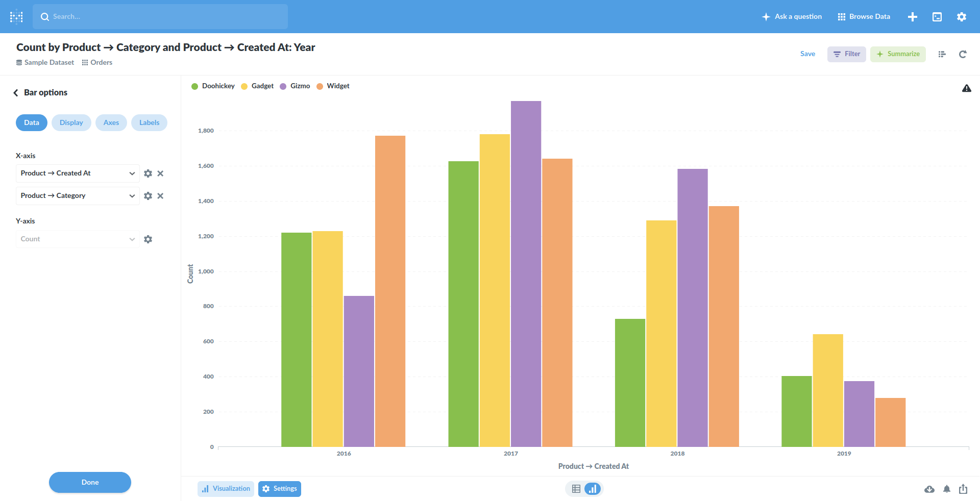
Task: Open the notebook editor icon near Save
Action: tap(942, 54)
